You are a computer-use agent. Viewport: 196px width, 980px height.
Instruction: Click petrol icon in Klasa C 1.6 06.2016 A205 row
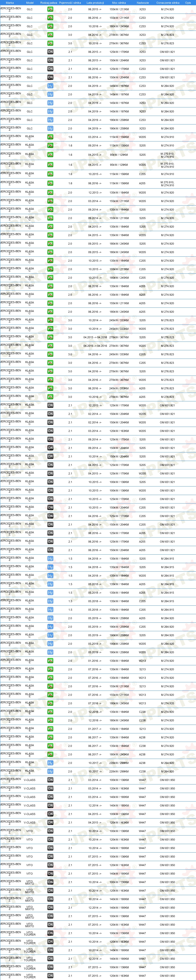[50, 183]
